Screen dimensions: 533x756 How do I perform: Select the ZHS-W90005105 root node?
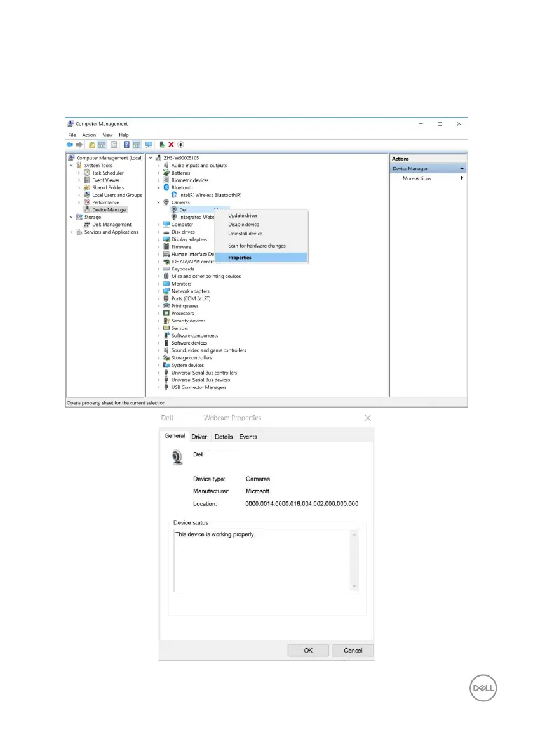(x=181, y=158)
